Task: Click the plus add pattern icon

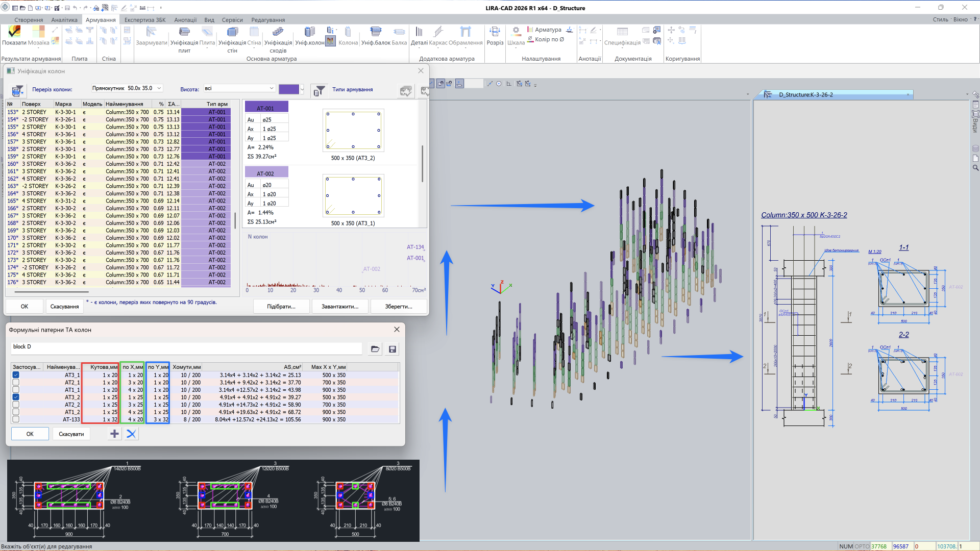Action: pyautogui.click(x=114, y=434)
